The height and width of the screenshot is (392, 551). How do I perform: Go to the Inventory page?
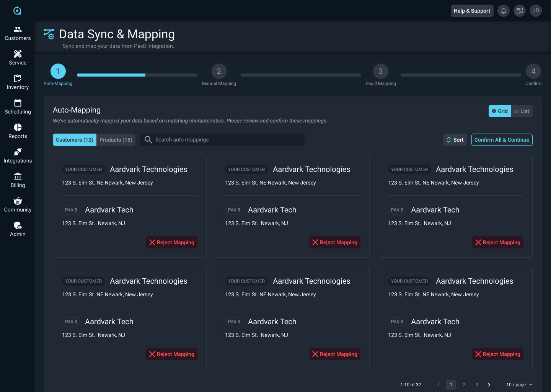point(18,82)
